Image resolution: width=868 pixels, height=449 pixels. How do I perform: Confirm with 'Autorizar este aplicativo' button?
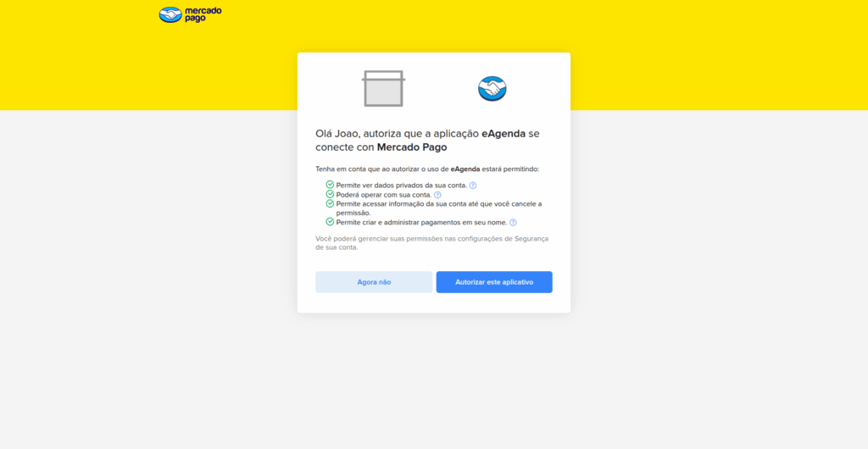pyautogui.click(x=494, y=282)
